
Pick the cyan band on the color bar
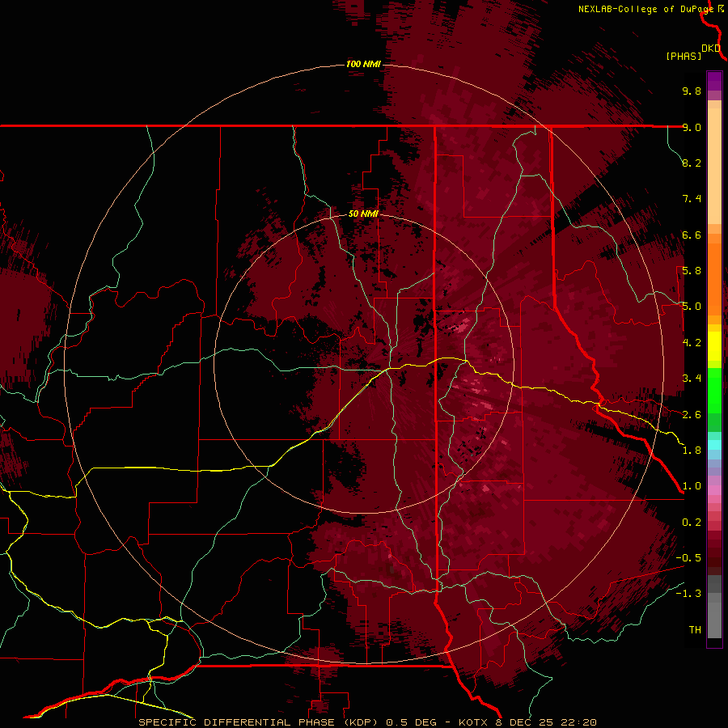point(714,445)
